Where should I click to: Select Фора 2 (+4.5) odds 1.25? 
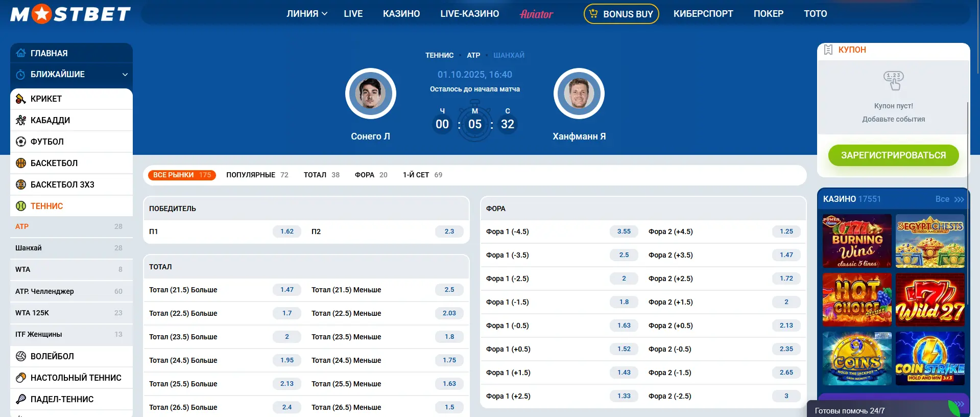[x=786, y=231]
